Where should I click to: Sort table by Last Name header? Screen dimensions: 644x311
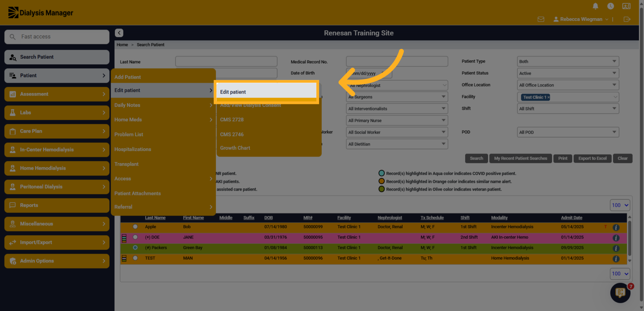pos(155,218)
